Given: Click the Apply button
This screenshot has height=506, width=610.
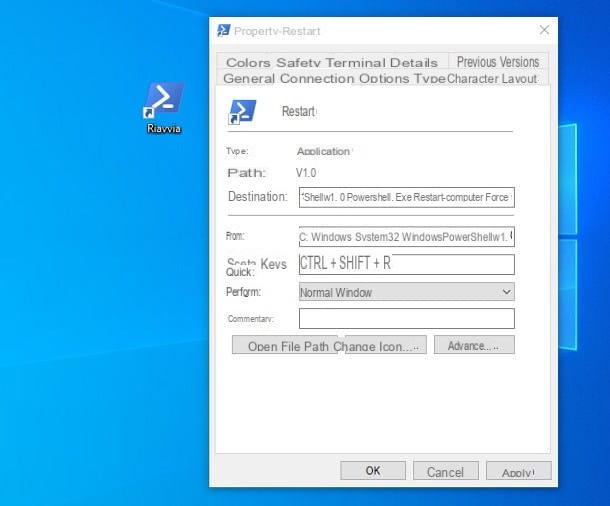Looking at the screenshot, I should pyautogui.click(x=518, y=471).
